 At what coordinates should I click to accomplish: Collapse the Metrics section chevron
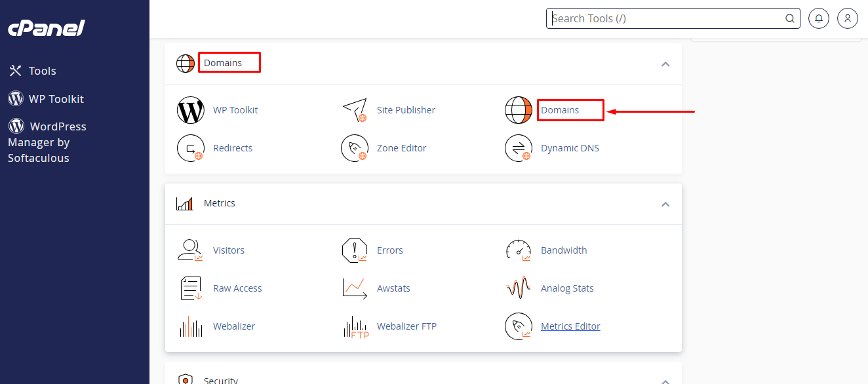(665, 204)
